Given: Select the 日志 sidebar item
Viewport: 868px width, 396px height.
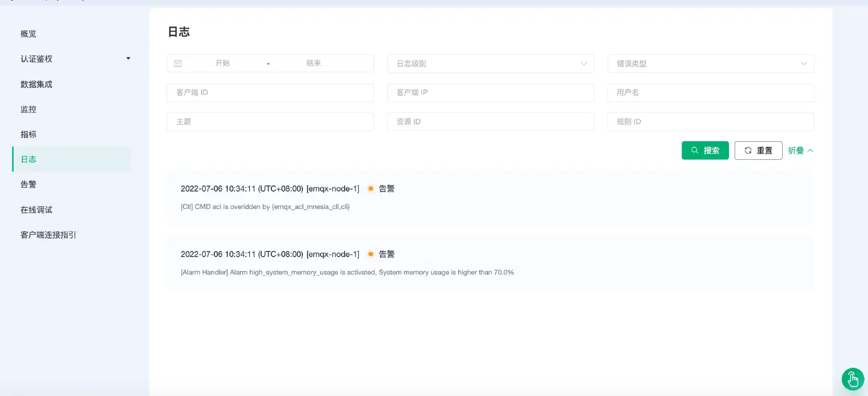Looking at the screenshot, I should [28, 159].
